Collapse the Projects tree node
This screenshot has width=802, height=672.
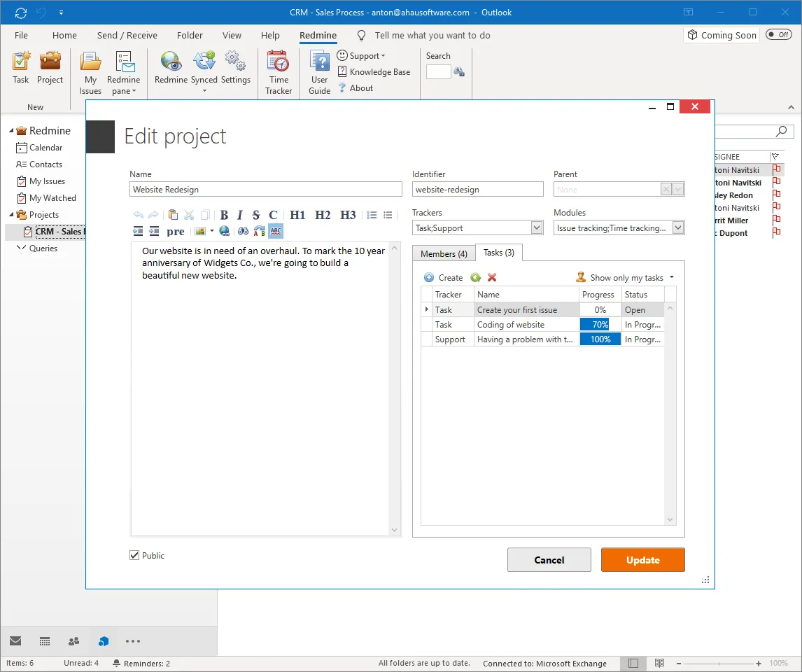pos(11,214)
